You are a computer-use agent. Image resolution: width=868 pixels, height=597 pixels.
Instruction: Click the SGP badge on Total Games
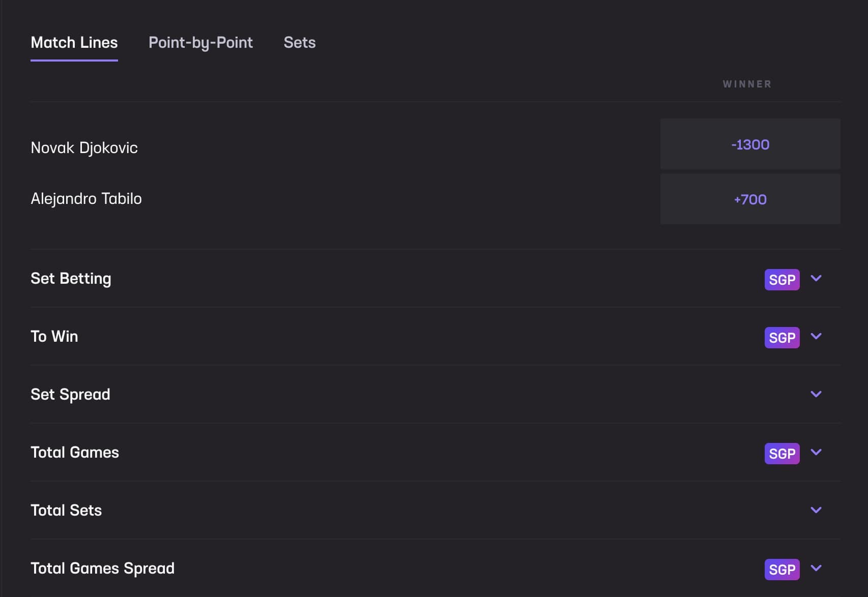click(782, 454)
